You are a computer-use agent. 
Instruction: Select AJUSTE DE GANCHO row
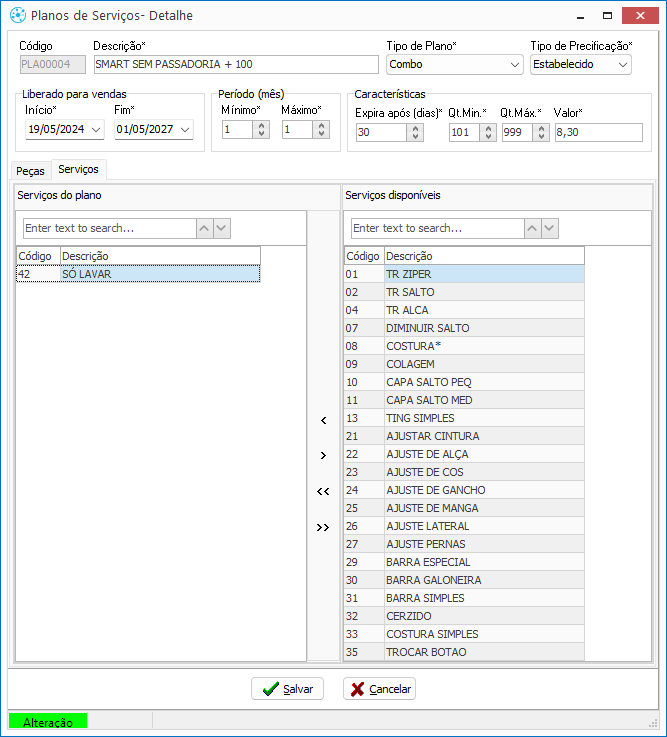click(x=464, y=490)
